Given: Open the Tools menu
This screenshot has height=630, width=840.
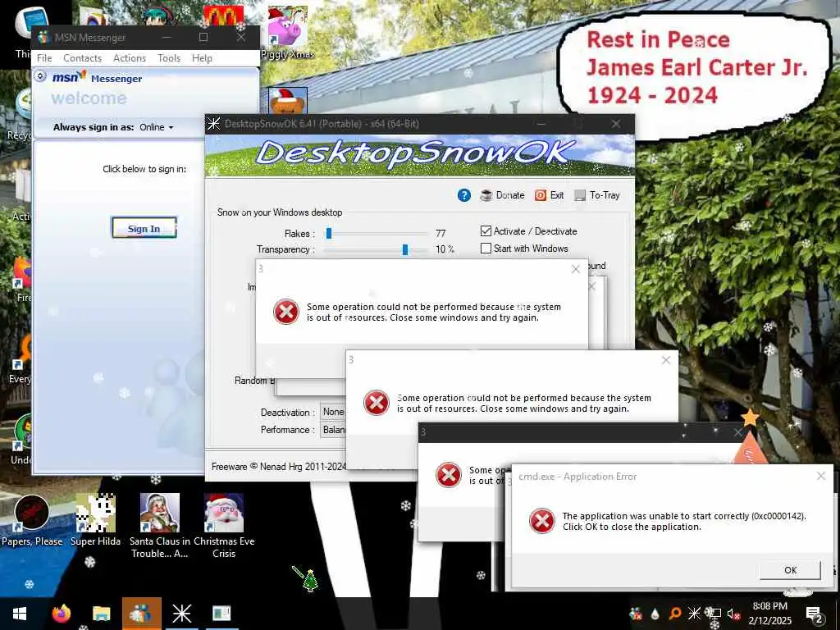Looking at the screenshot, I should click(169, 58).
